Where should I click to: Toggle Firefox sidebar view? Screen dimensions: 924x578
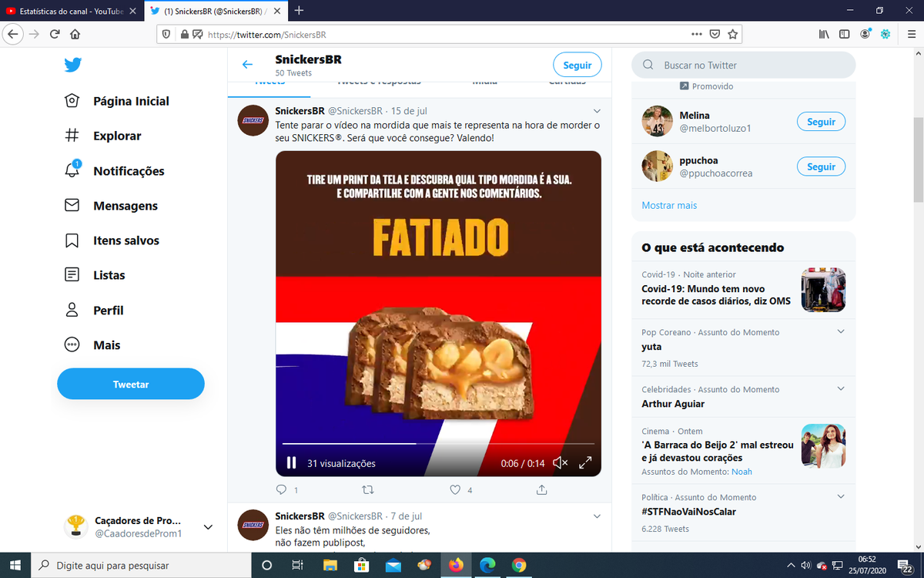(x=845, y=34)
